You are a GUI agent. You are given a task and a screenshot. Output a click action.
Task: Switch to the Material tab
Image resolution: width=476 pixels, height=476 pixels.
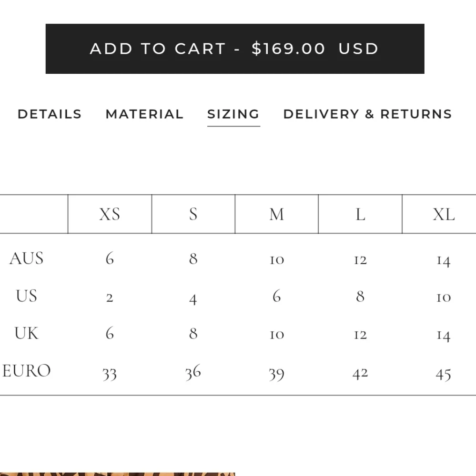click(144, 114)
